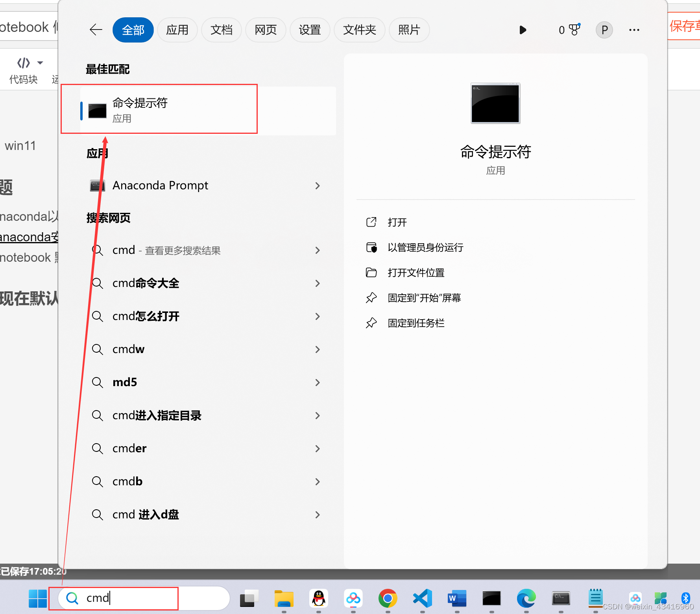Switch to the 照片 filter tab

pyautogui.click(x=409, y=30)
